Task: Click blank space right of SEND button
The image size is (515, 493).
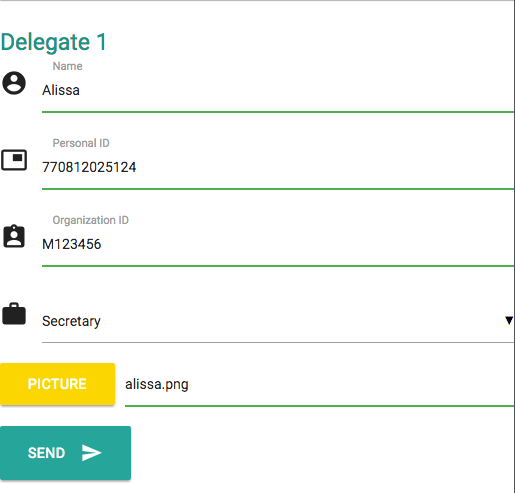Action: [320, 453]
